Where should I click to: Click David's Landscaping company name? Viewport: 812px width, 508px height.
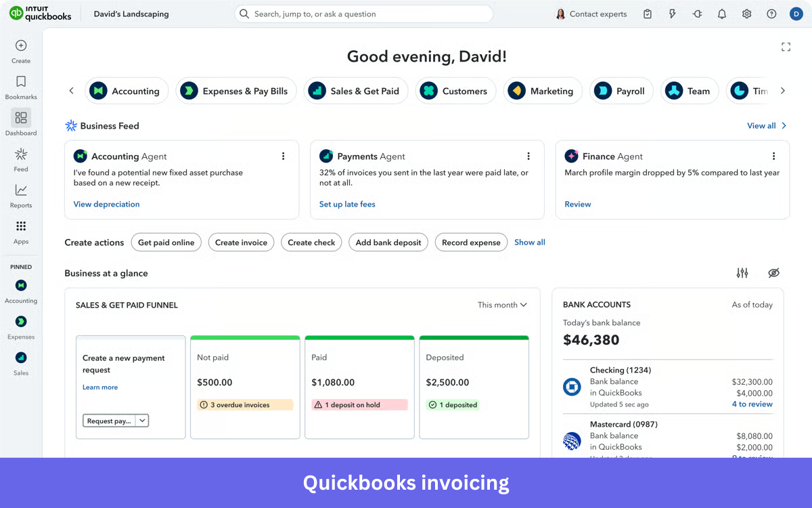pyautogui.click(x=131, y=14)
